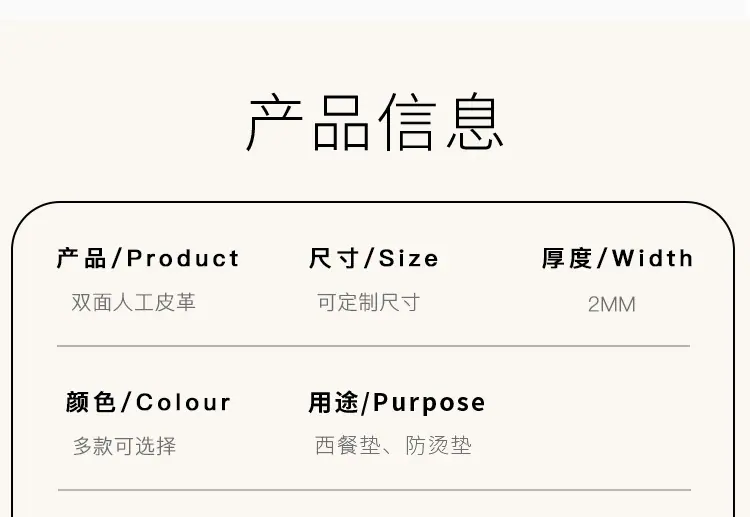Click the word Colour in the heading

coord(183,403)
